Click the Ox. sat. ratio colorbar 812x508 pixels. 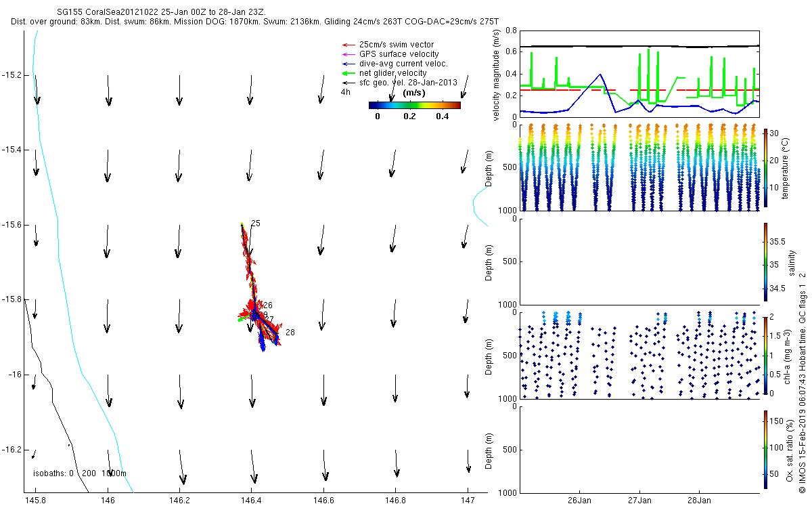tap(765, 449)
